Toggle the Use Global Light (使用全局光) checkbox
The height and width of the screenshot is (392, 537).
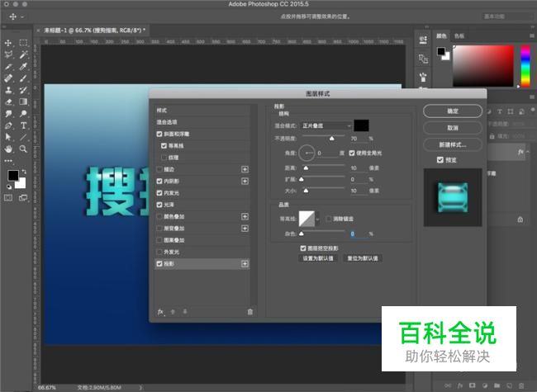tap(352, 153)
